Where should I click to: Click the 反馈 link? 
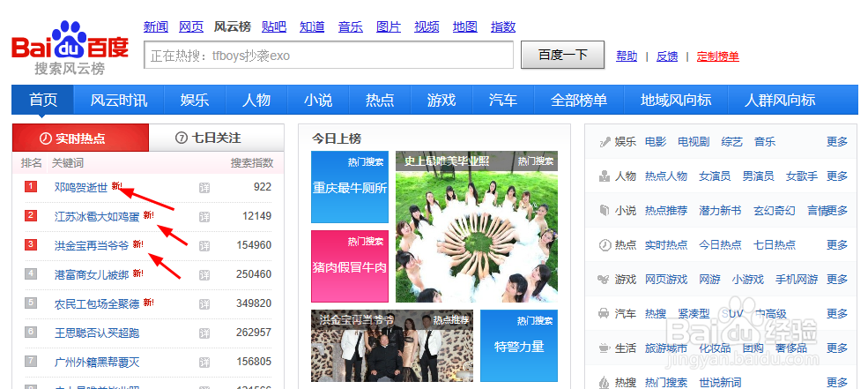[x=667, y=56]
